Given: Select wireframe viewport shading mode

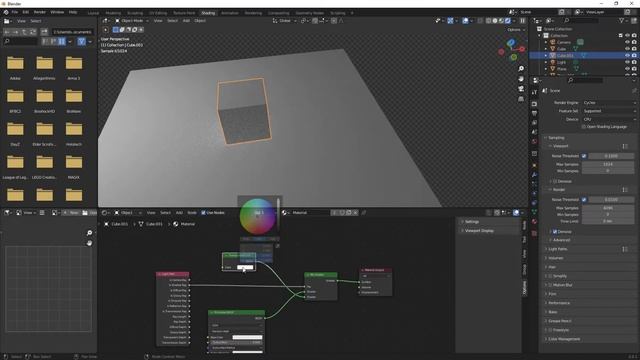Looking at the screenshot, I should coord(489,20).
